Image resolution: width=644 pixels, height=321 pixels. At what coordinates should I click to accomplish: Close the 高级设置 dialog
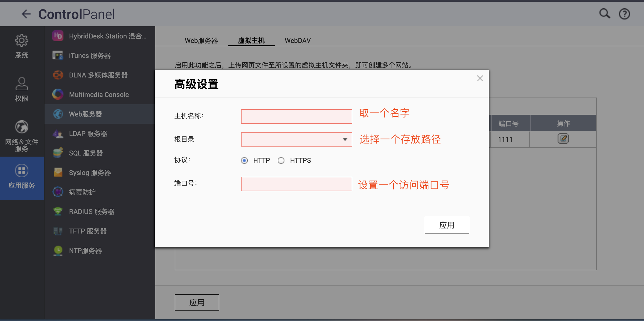point(480,78)
